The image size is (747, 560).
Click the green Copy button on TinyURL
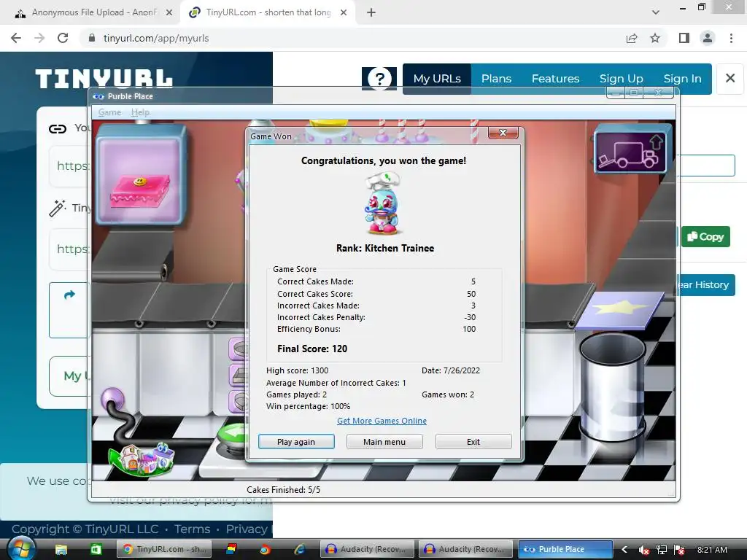pos(705,237)
